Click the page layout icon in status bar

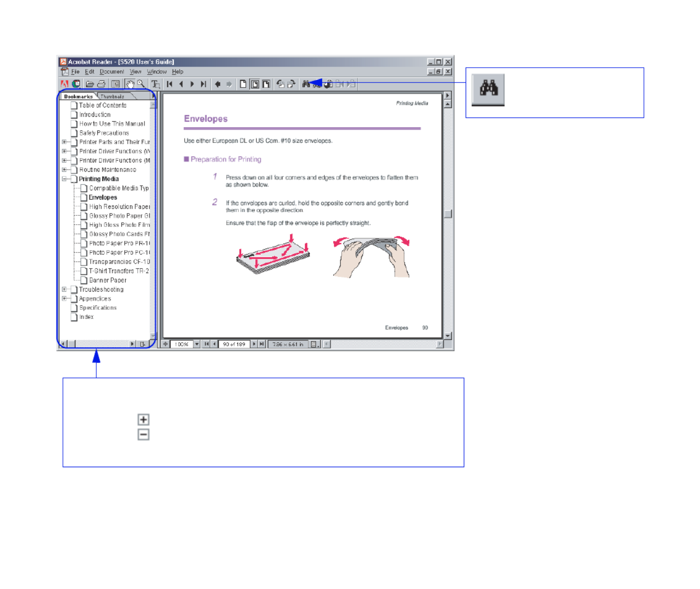(314, 344)
